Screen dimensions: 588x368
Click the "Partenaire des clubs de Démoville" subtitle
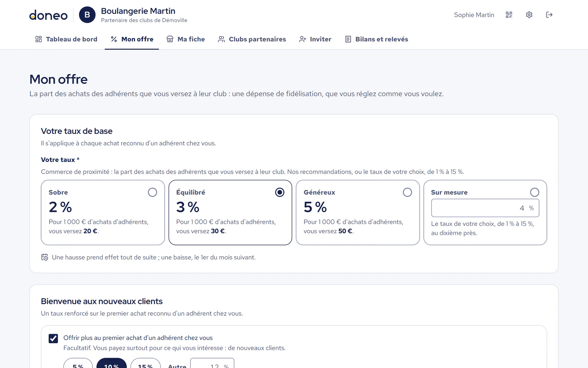[x=144, y=20]
